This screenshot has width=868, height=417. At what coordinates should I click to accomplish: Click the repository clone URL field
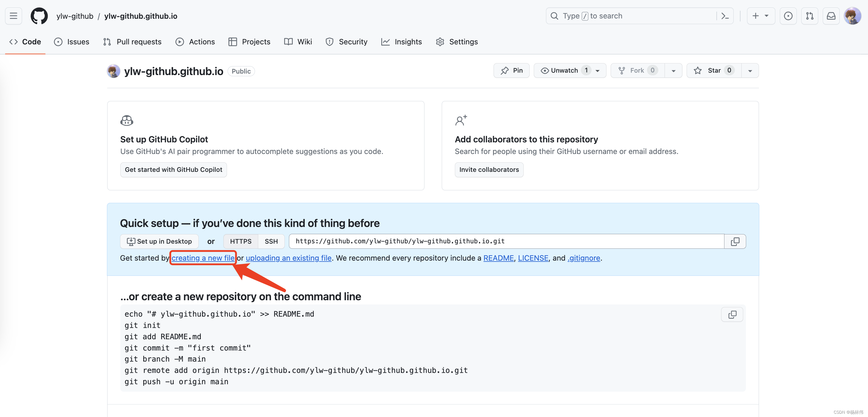[x=506, y=241]
